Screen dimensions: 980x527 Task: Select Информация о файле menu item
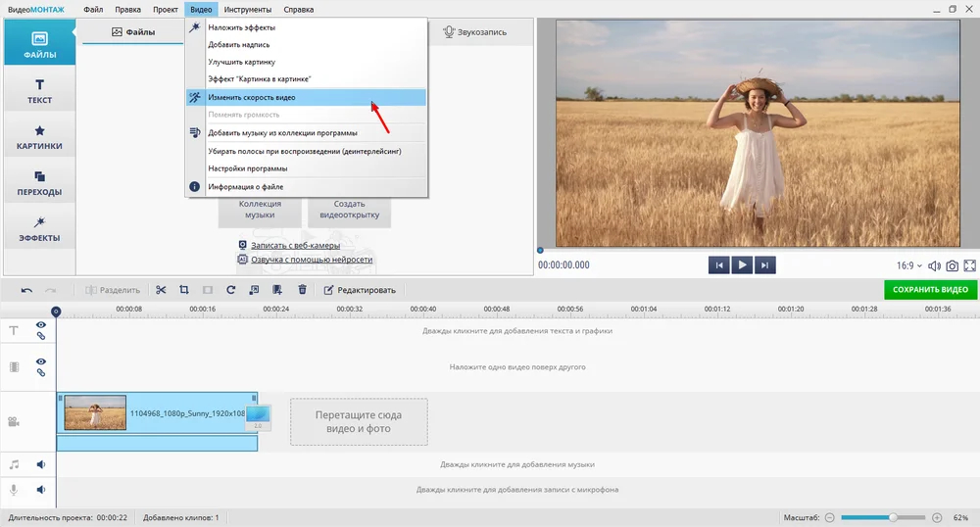click(x=306, y=187)
